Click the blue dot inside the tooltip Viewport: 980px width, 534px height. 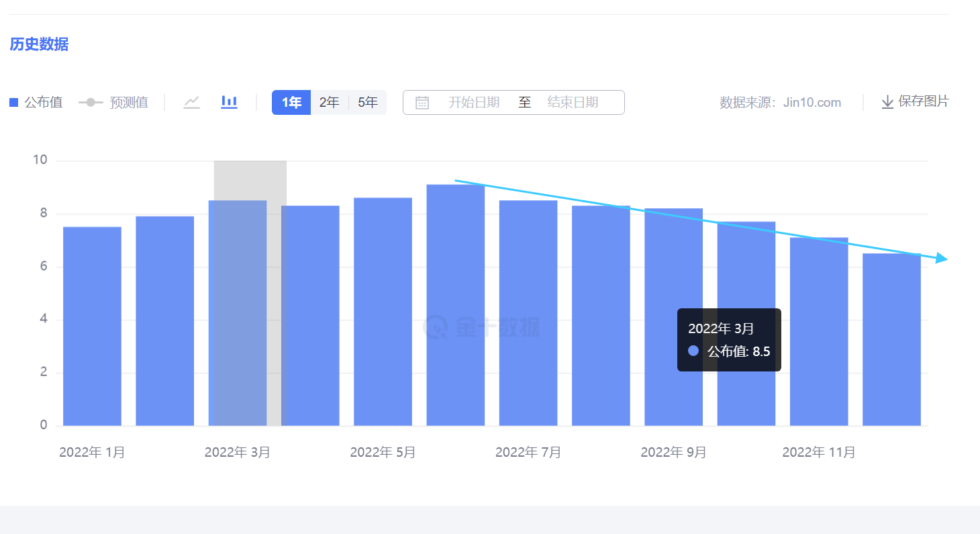pyautogui.click(x=693, y=351)
